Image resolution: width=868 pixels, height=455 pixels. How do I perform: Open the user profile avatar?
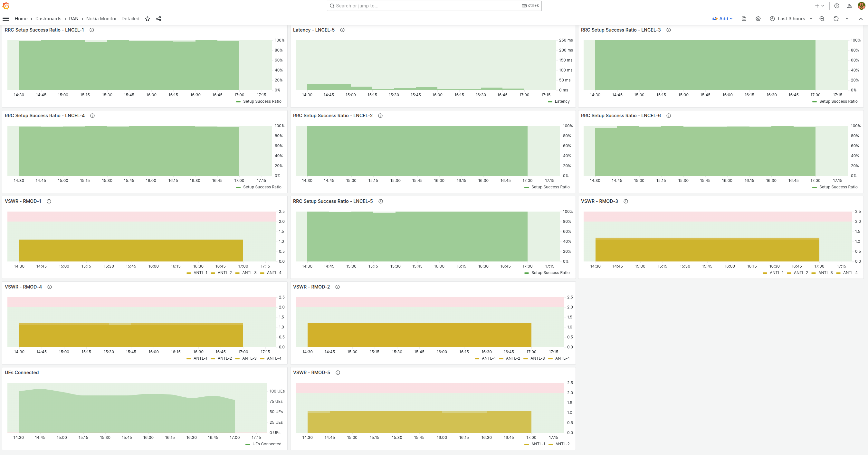coord(861,6)
